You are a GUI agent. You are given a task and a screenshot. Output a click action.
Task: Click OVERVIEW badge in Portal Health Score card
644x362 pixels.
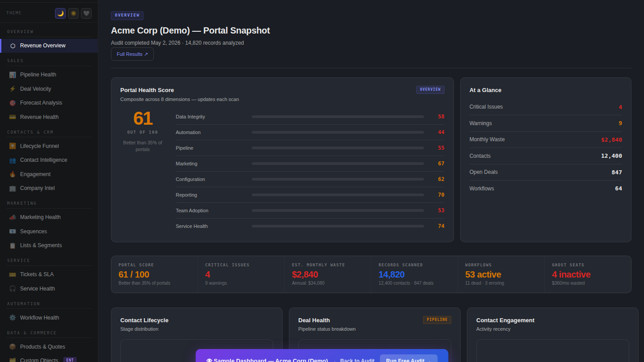click(x=430, y=89)
